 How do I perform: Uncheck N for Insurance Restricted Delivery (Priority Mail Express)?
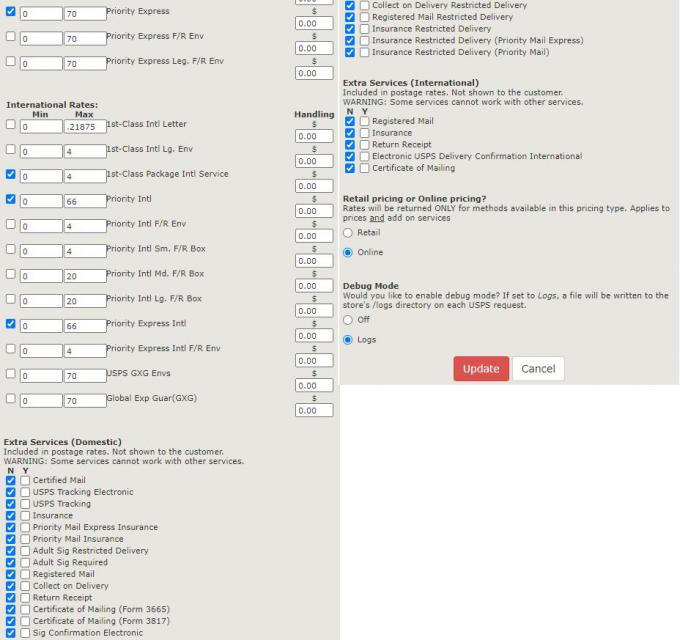pos(350,40)
